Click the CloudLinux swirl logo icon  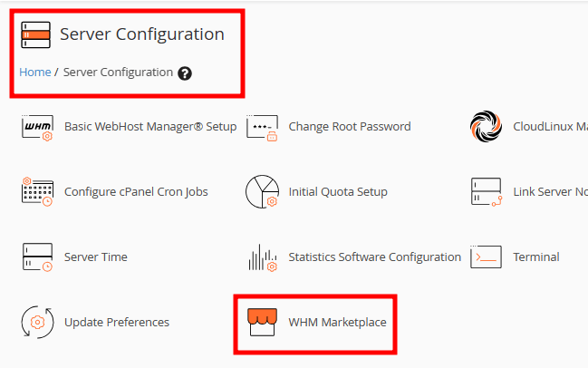coord(486,126)
